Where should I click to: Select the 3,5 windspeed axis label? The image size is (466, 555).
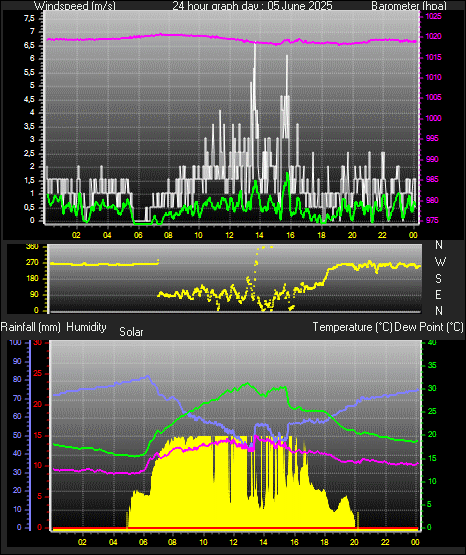(x=30, y=126)
